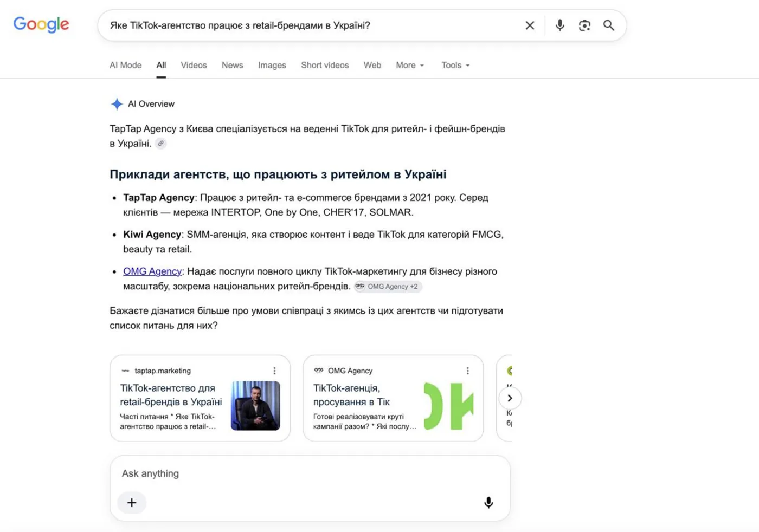Expand the More dropdown
The height and width of the screenshot is (532, 759).
pos(410,65)
